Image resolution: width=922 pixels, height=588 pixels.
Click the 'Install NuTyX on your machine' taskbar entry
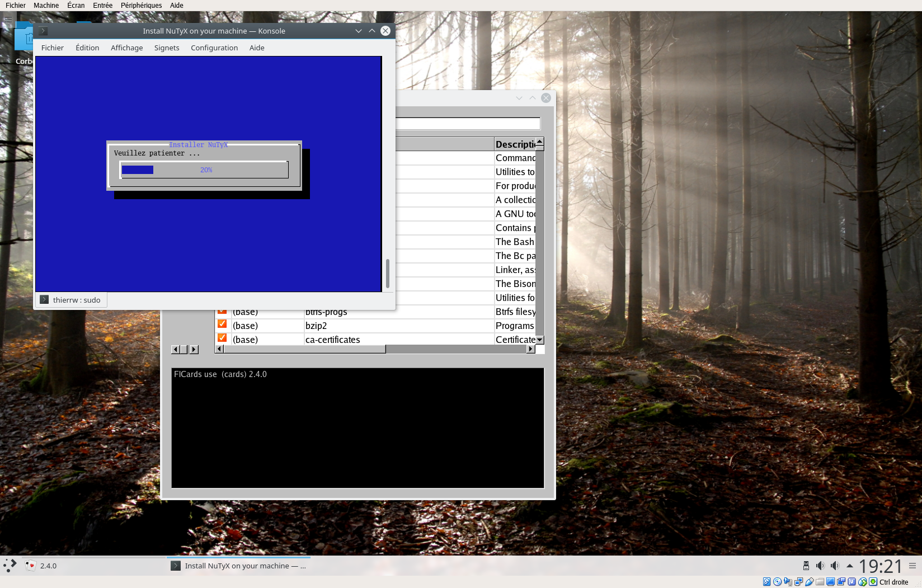(239, 566)
